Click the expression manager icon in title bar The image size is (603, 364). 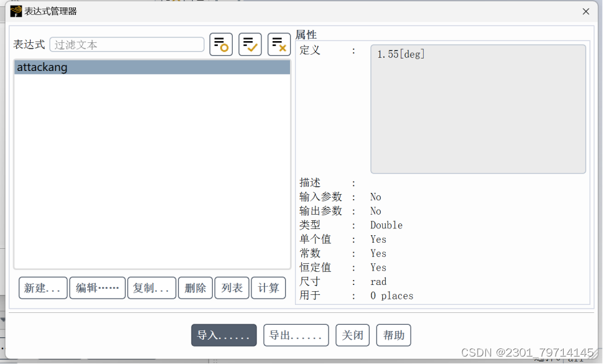(15, 11)
